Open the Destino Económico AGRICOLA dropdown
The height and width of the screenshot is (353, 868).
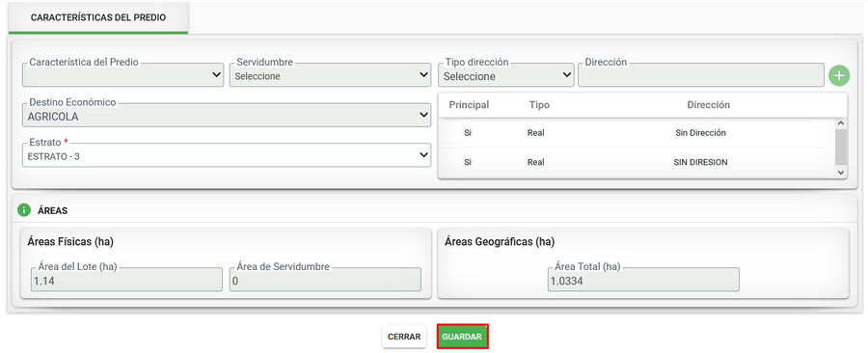point(227,115)
